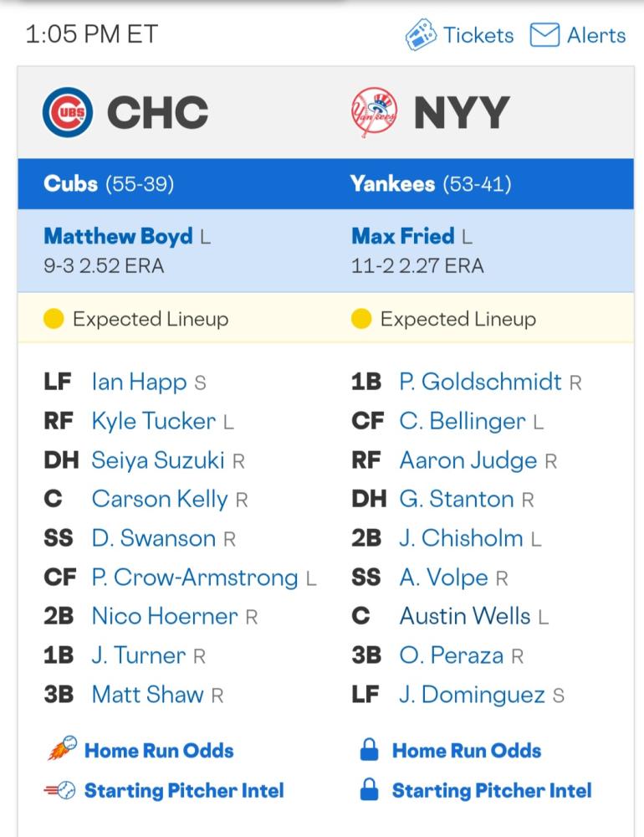Click the flaming baseball Home Run icon
Image resolution: width=644 pixels, height=837 pixels.
63,748
